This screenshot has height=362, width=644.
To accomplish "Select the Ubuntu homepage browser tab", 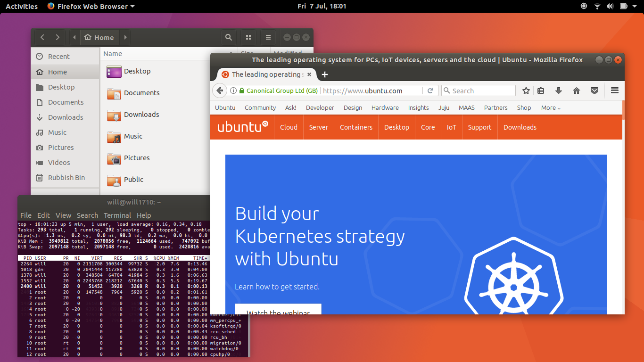I will pyautogui.click(x=265, y=74).
